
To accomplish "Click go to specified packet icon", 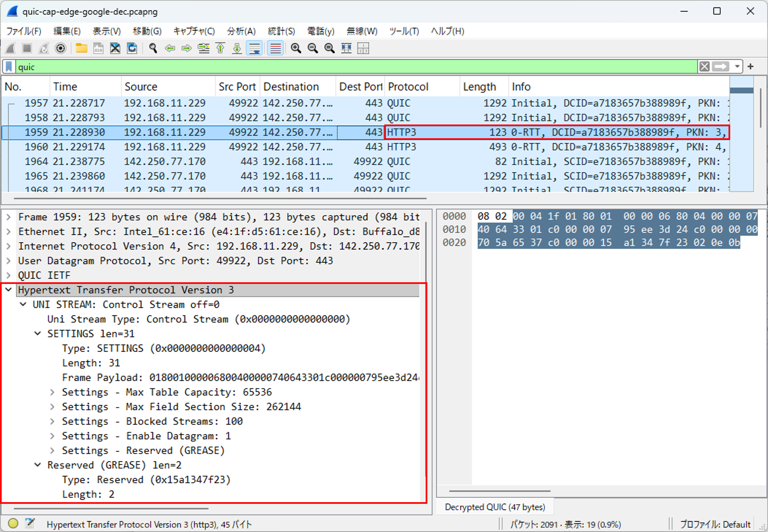I will (204, 48).
